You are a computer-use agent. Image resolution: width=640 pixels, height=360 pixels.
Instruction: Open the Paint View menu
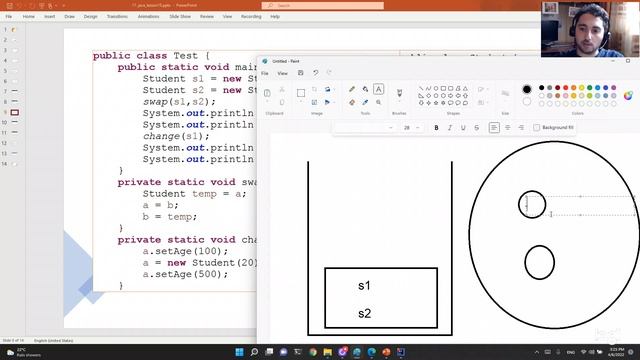click(282, 73)
